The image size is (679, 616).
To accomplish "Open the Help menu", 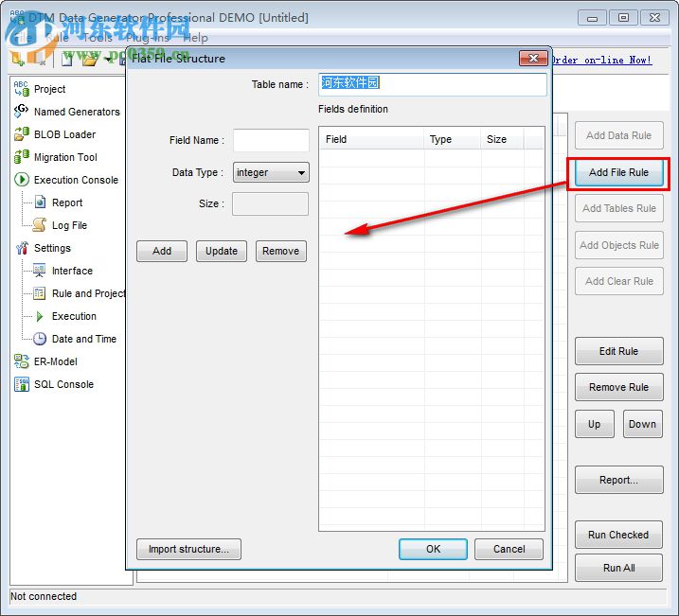I will (x=195, y=38).
